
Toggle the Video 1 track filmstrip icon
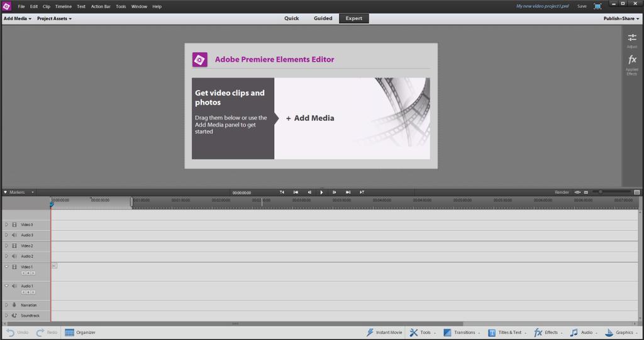14,266
